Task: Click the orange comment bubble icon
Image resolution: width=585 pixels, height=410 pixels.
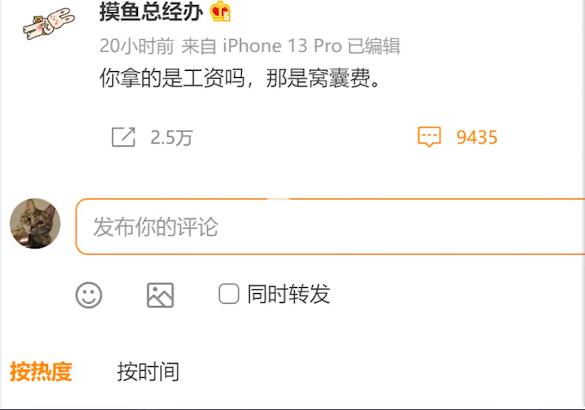Action: tap(429, 137)
